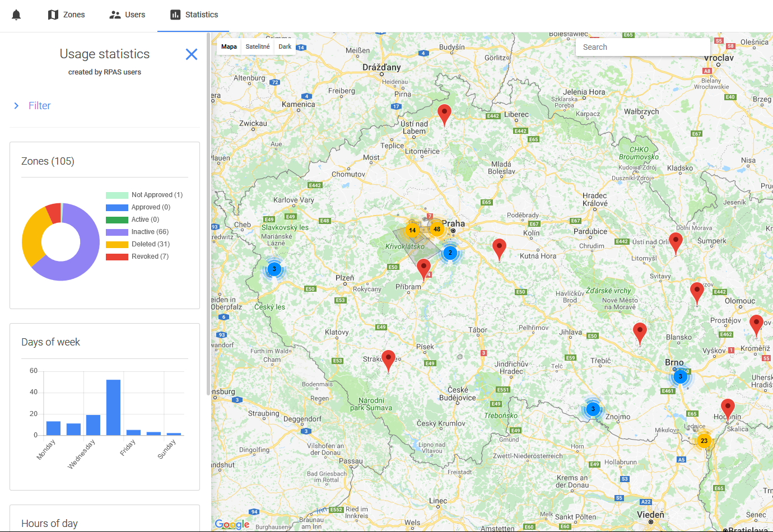This screenshot has width=773, height=532.
Task: Click the Wednesday bar in chart
Action: pos(93,425)
